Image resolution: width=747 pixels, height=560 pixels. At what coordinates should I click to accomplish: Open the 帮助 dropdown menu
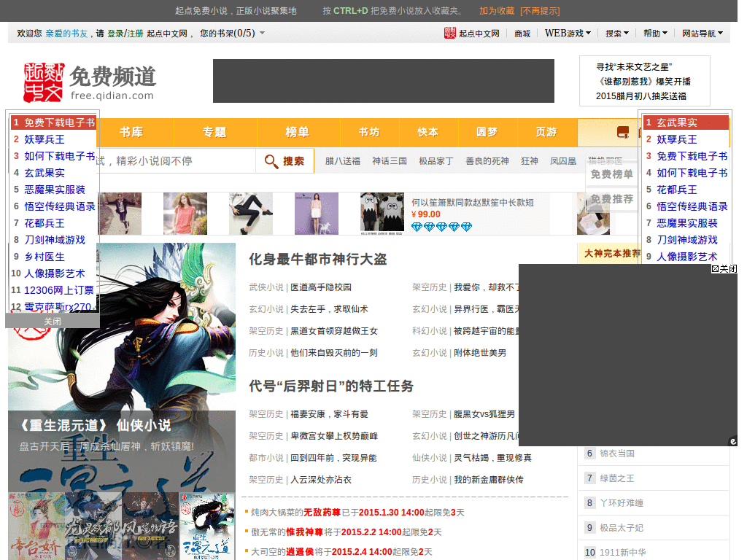[655, 34]
